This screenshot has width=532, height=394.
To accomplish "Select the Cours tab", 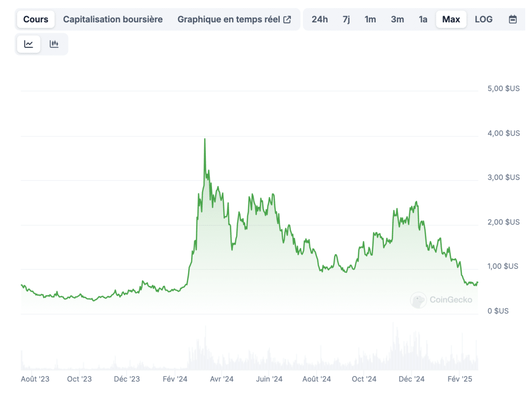I will [36, 19].
